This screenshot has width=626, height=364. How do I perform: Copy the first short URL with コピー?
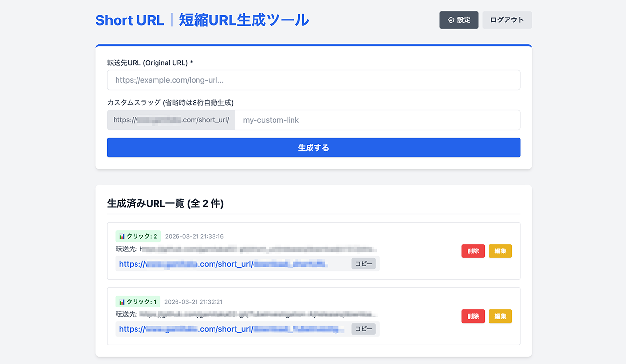tap(363, 263)
